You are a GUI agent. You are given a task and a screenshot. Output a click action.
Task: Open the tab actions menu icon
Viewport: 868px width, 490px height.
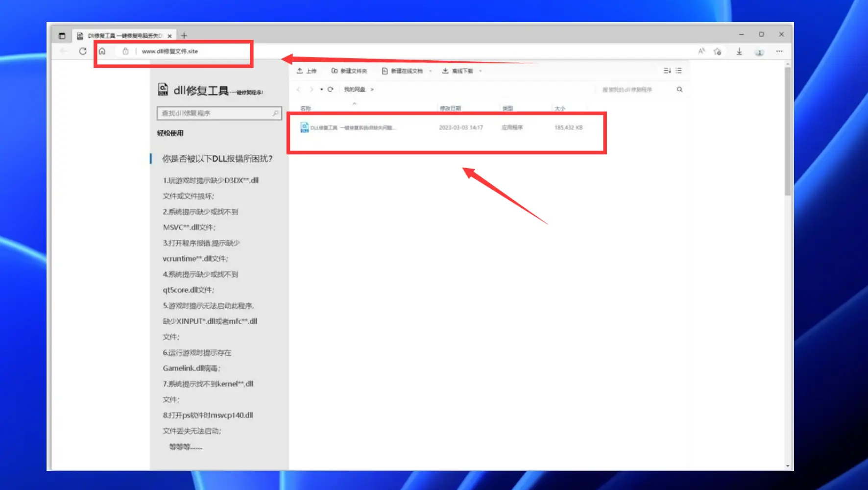coord(62,36)
